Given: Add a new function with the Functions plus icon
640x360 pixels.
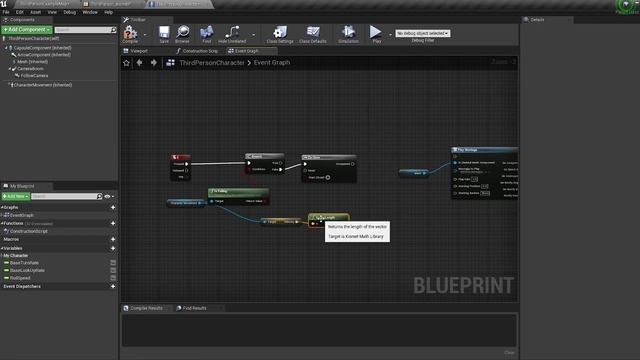Looking at the screenshot, I should click(113, 223).
